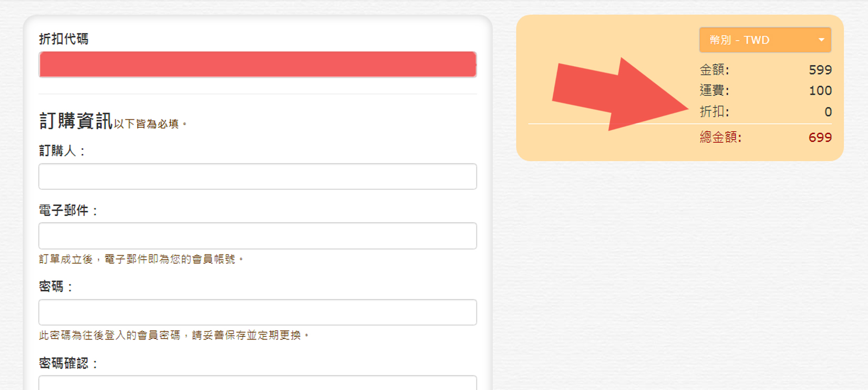Screen dimensions: 868x390
Task: Click the 以下皆為必填 required notice text
Action: click(x=150, y=124)
